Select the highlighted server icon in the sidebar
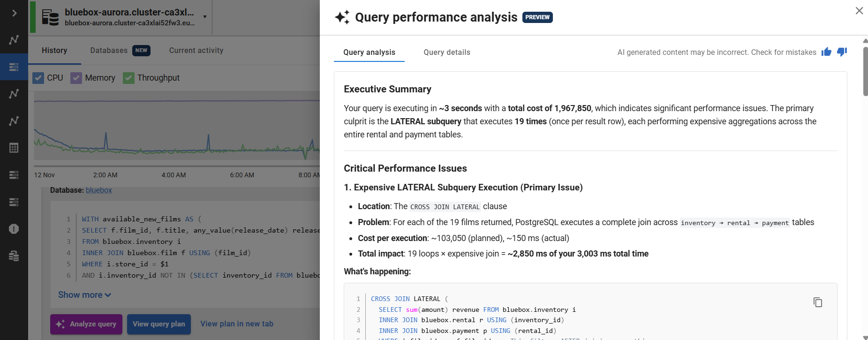This screenshot has height=340, width=868. pos(14,67)
